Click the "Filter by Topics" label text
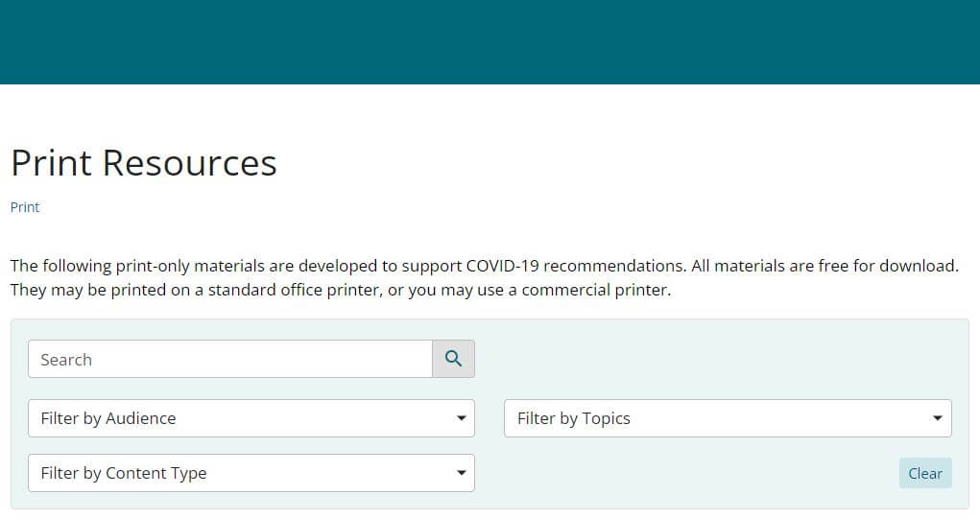 [574, 418]
